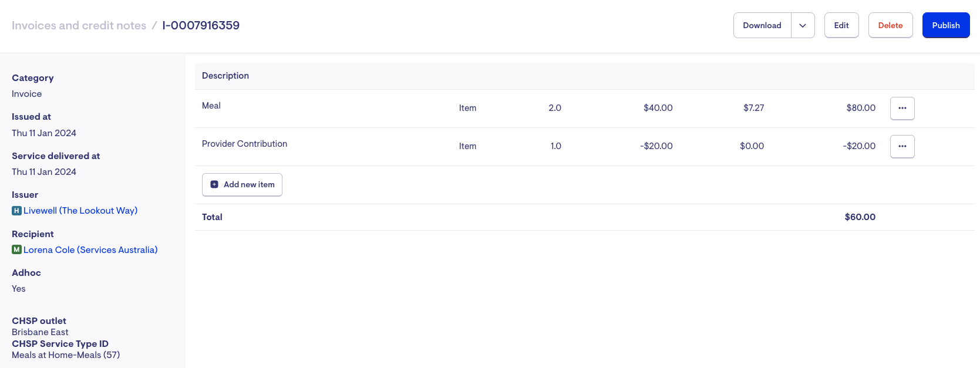This screenshot has height=368, width=980.
Task: Click the invoice number I-0007916359 breadcrumb
Action: click(x=201, y=25)
